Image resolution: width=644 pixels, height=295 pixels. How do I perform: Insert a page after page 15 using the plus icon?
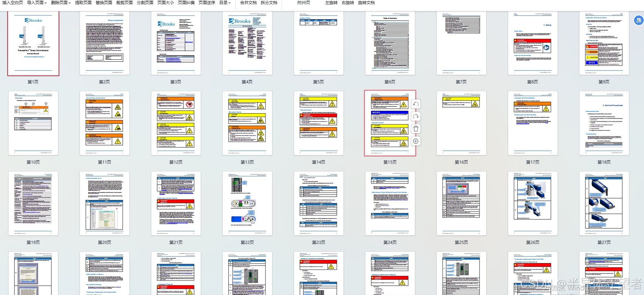click(415, 141)
